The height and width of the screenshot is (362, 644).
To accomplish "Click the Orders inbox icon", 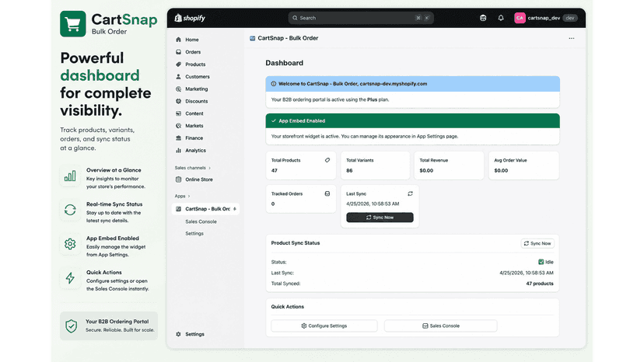I will [x=178, y=52].
